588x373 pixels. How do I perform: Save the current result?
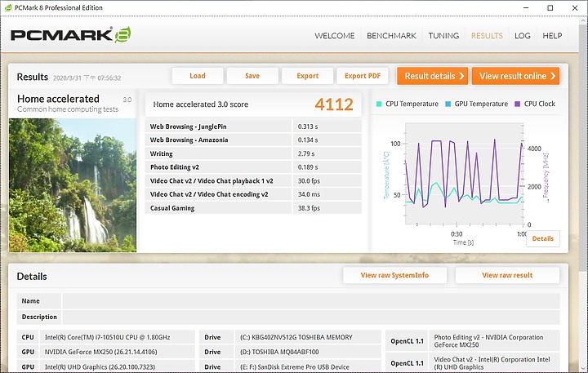point(252,76)
